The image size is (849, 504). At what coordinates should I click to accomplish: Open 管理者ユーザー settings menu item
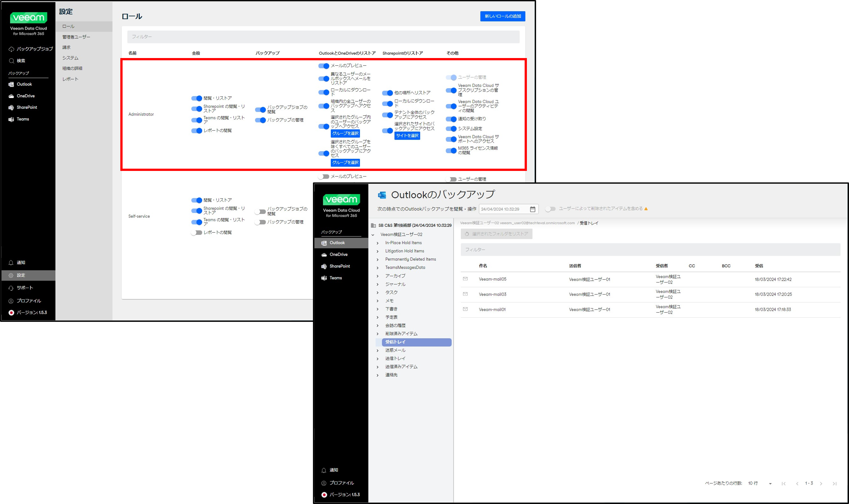76,37
